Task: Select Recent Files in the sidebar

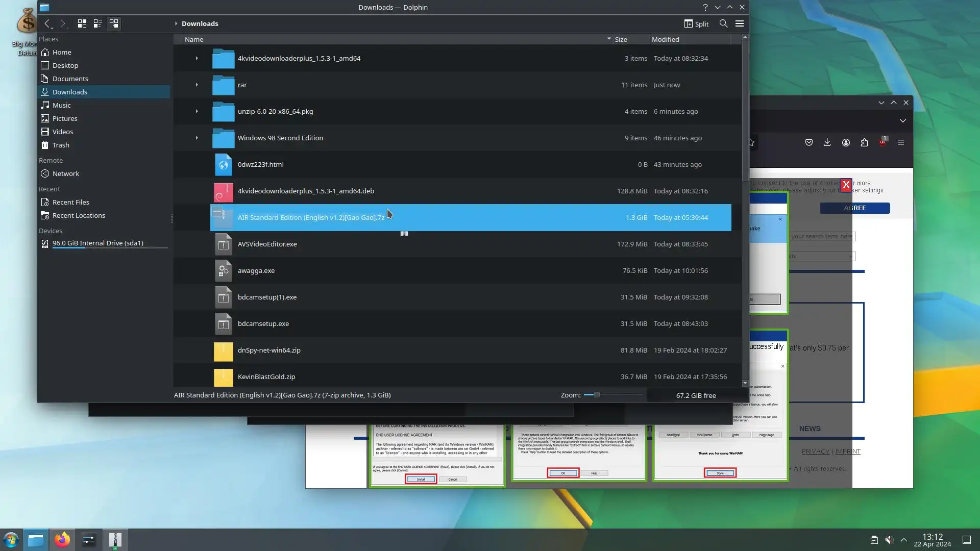Action: [x=70, y=202]
